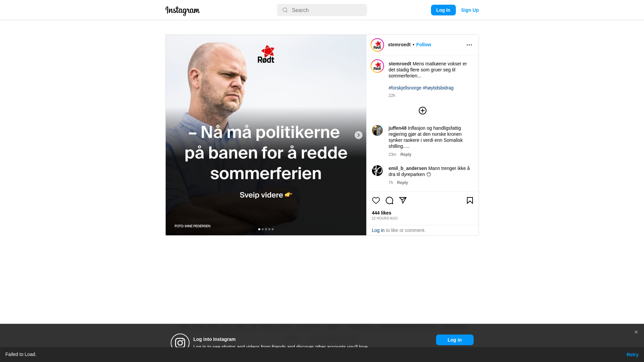Viewport: 644px width, 362px height.
Task: Share the post via paper plane icon
Action: coord(402,200)
